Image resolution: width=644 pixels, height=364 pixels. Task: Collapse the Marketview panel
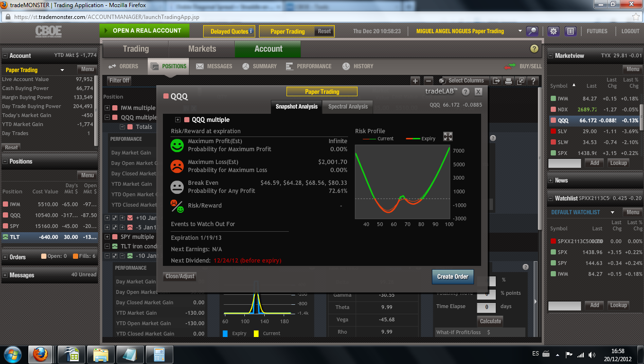551,55
